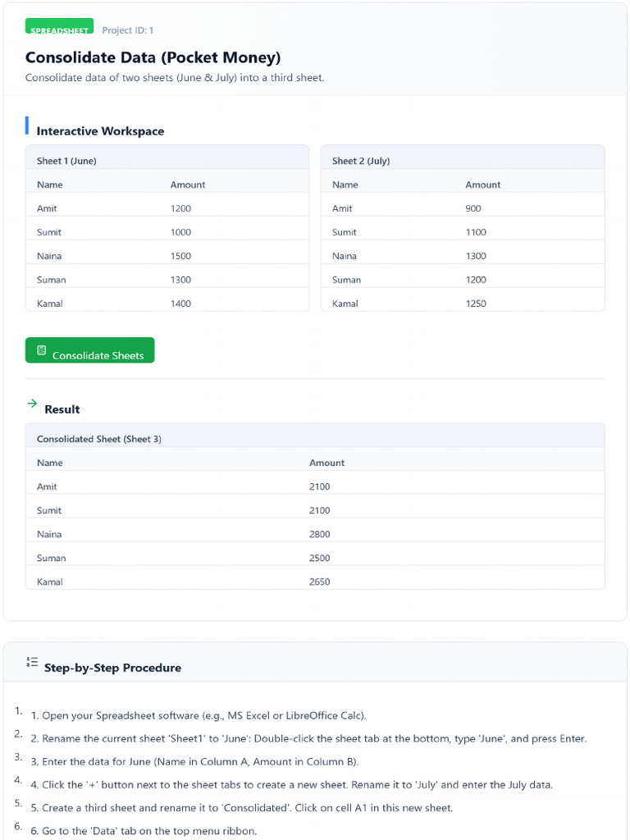
Task: Click the Consolidate Data (Pocket Money) heading
Action: point(153,57)
